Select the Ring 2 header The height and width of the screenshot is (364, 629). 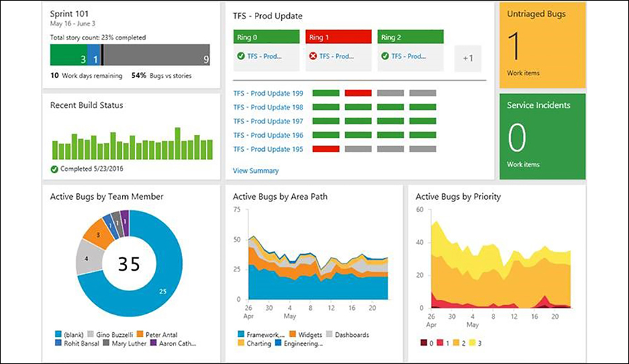[411, 37]
